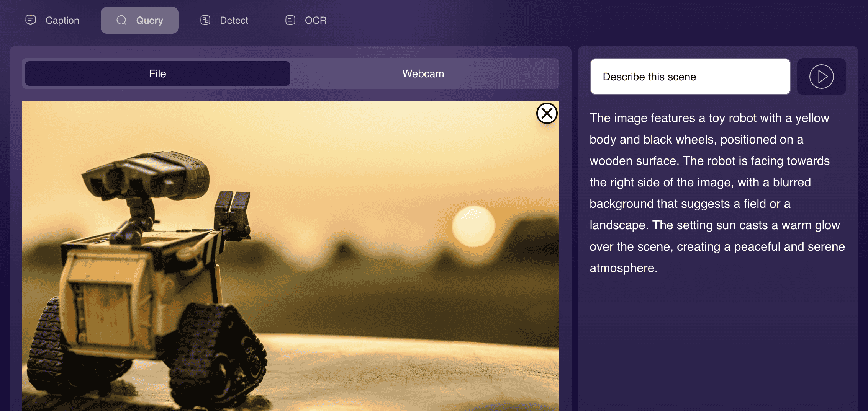Image resolution: width=868 pixels, height=411 pixels.
Task: Select the Query tab label
Action: pos(150,20)
